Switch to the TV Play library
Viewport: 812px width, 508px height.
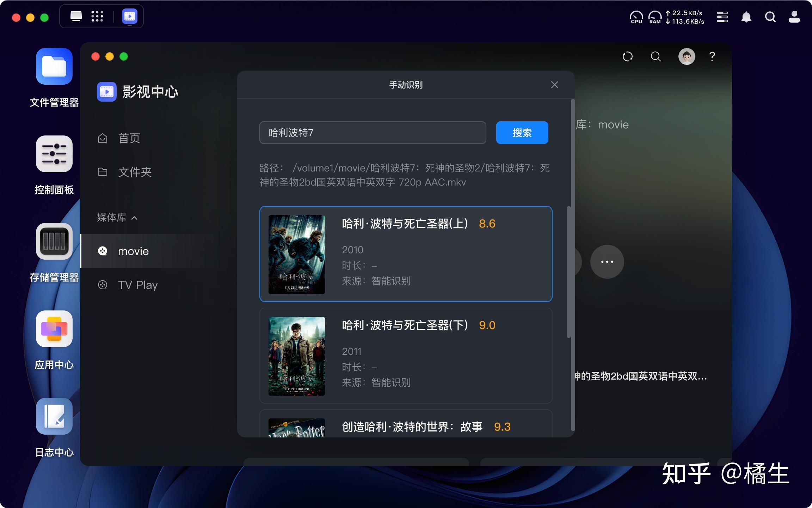(x=138, y=285)
